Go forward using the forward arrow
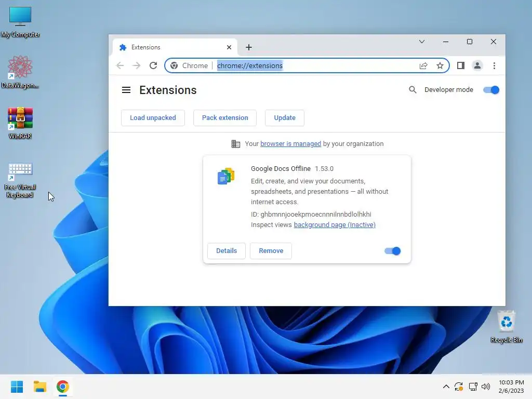Image resolution: width=532 pixels, height=399 pixels. (x=137, y=65)
